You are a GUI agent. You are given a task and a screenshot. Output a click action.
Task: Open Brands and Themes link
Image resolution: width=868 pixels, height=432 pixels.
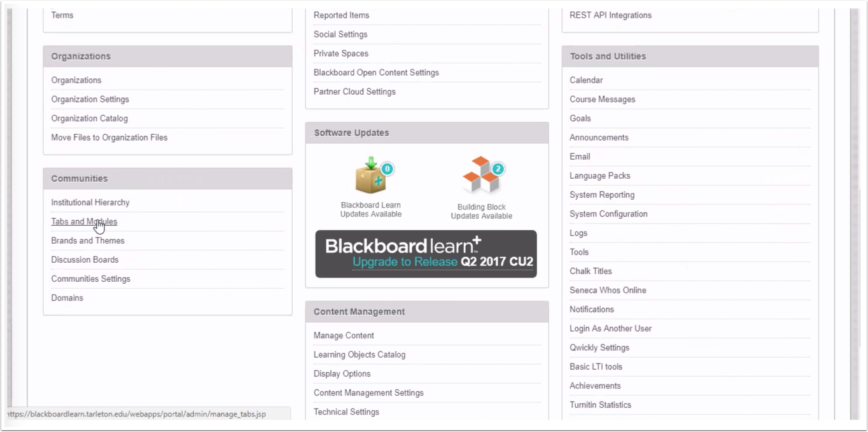coord(88,240)
